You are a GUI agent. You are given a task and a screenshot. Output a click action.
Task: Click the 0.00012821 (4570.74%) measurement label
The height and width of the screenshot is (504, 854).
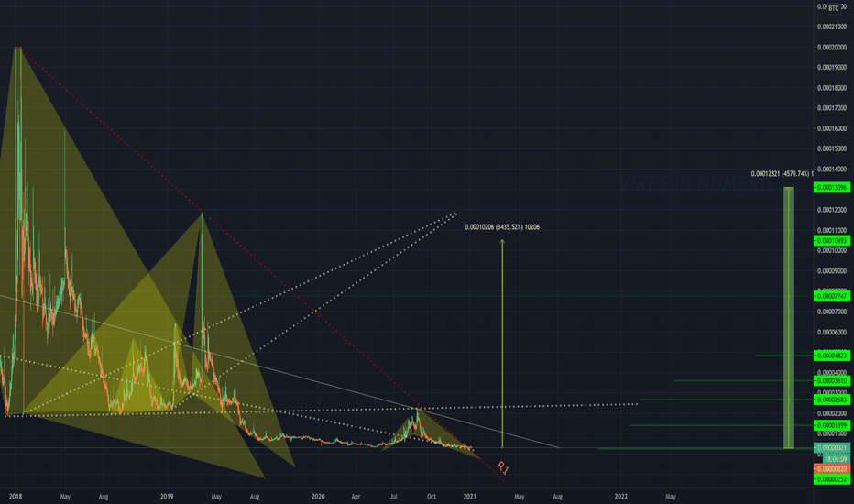point(783,174)
